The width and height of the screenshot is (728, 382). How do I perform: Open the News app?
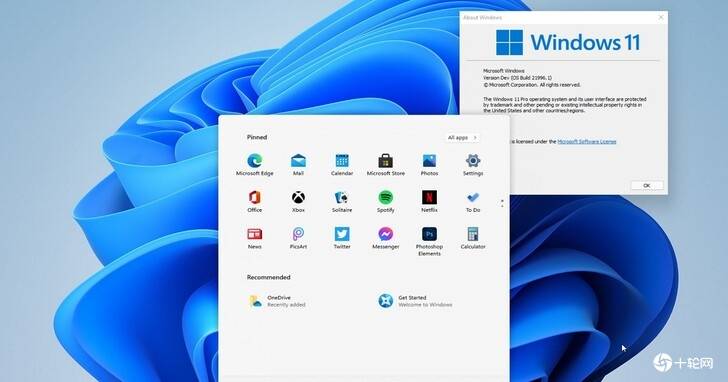(x=254, y=238)
